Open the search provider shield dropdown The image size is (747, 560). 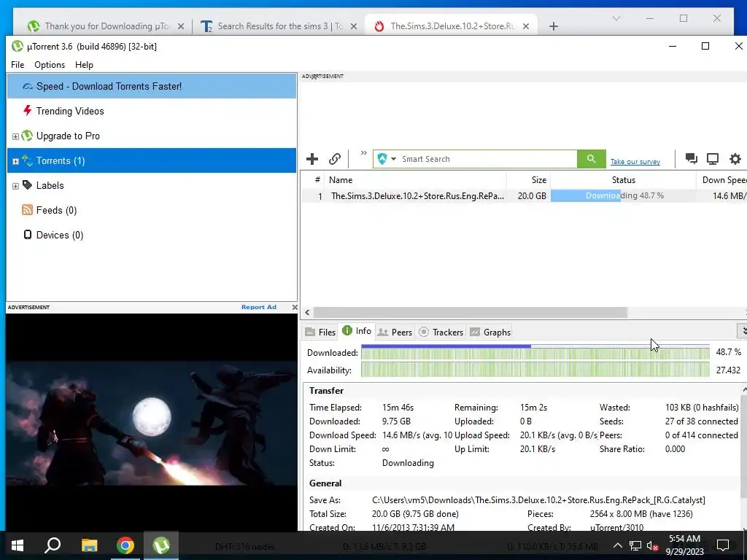click(x=387, y=159)
